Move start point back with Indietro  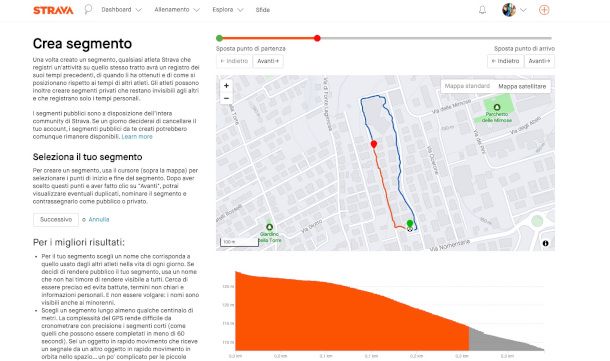tap(234, 61)
